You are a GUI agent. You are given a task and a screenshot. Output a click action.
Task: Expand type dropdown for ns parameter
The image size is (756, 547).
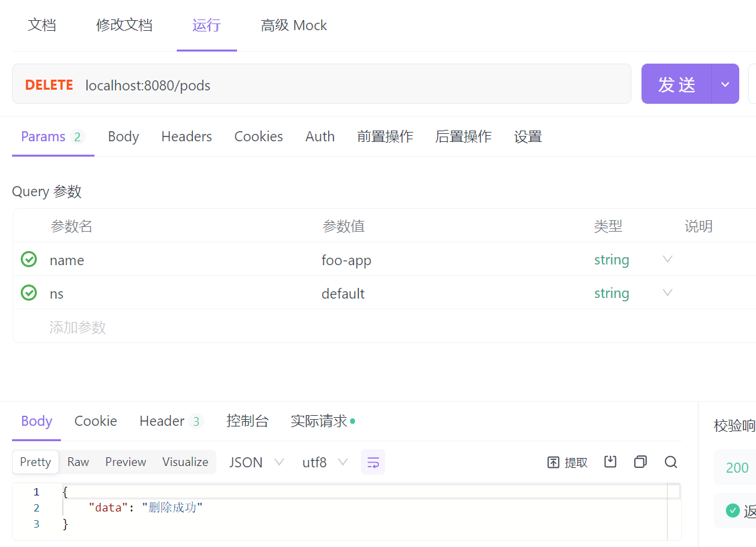(x=667, y=293)
